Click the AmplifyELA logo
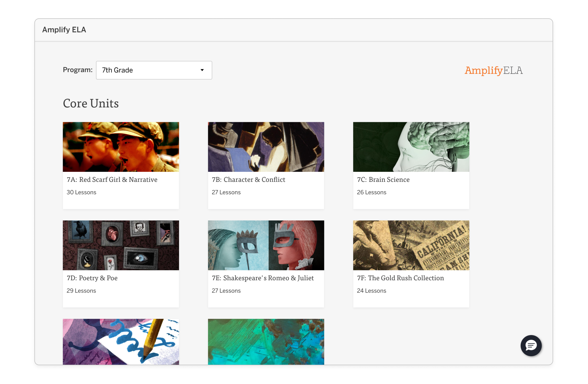This screenshot has width=588, height=384. [493, 71]
